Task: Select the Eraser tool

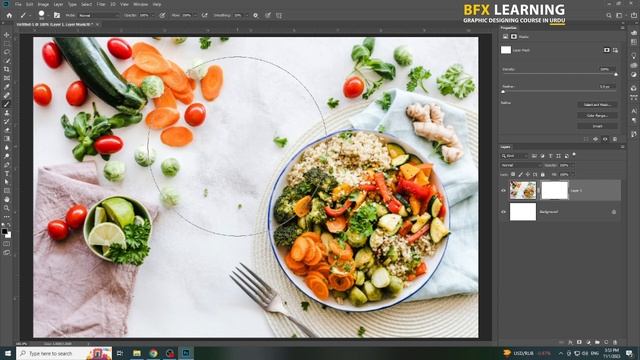Action: point(7,130)
